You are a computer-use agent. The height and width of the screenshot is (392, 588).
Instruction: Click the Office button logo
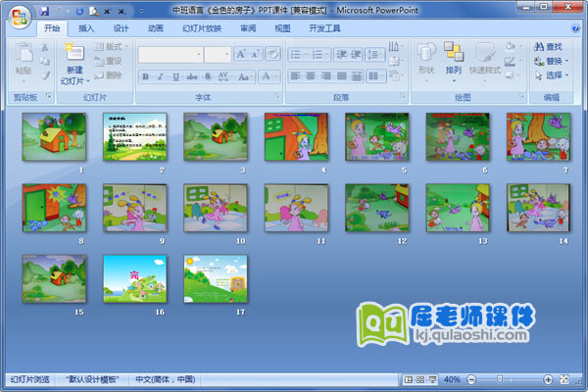point(18,17)
